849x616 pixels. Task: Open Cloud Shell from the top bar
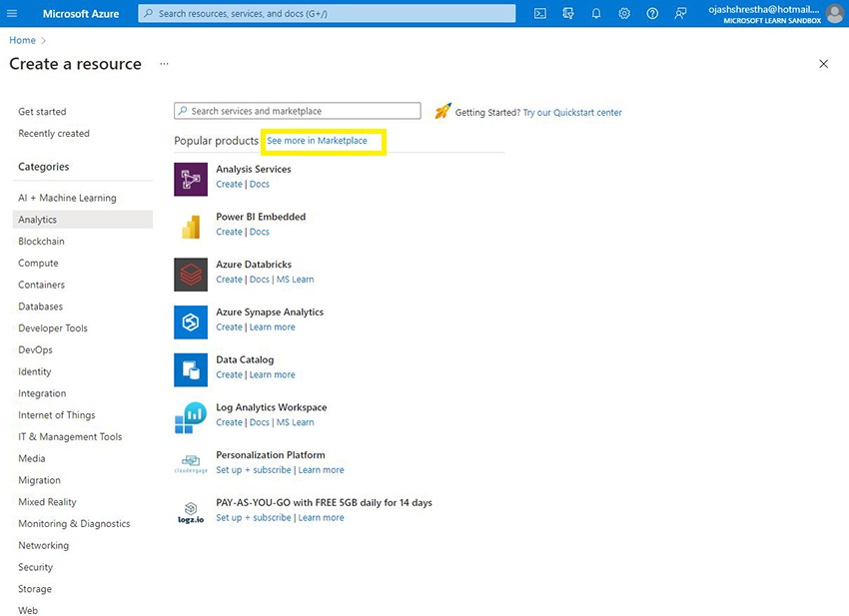click(x=539, y=14)
